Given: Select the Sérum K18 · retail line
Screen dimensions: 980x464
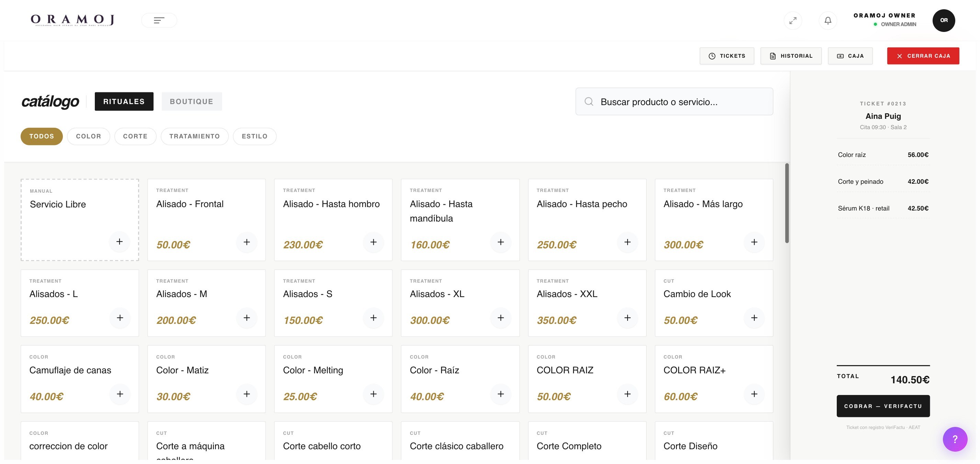Looking at the screenshot, I should point(883,208).
